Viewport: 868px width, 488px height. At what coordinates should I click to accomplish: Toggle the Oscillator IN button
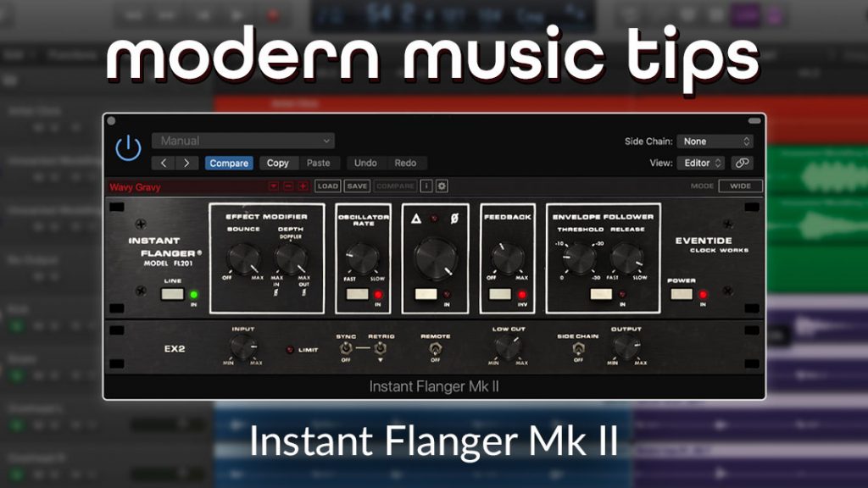[357, 294]
